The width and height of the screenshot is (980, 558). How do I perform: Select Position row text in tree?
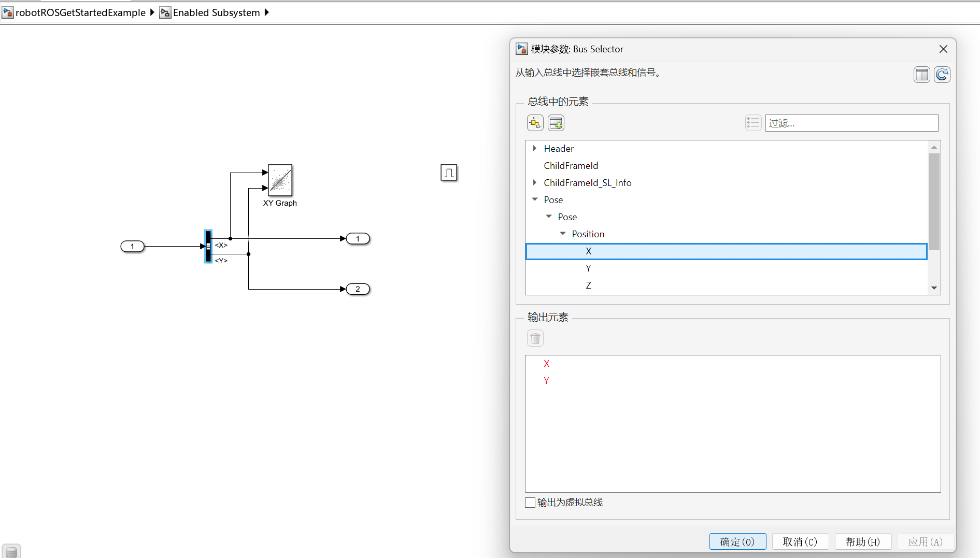tap(588, 234)
